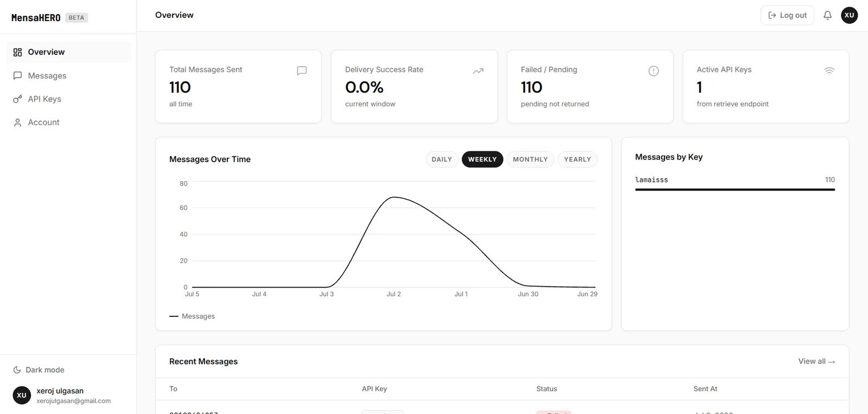Screen dimensions: 868x414
Task: Switch chart to MONTHLY
Action: coord(530,160)
